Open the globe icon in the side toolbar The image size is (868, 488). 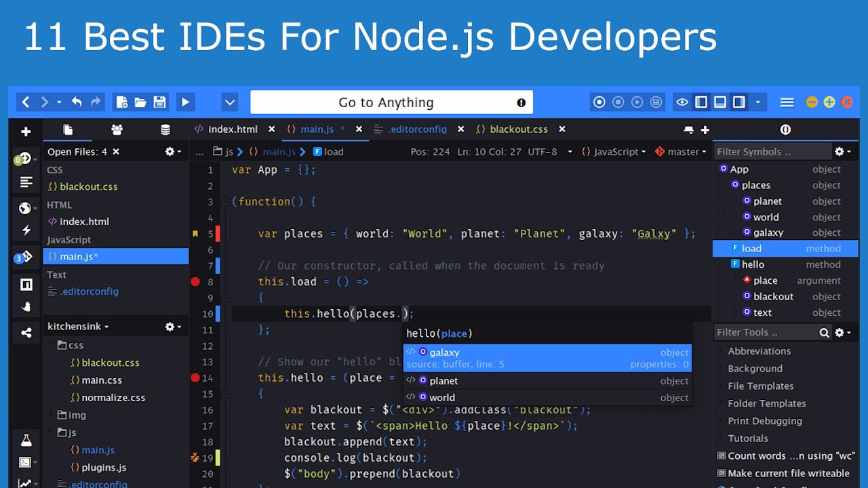tap(25, 208)
